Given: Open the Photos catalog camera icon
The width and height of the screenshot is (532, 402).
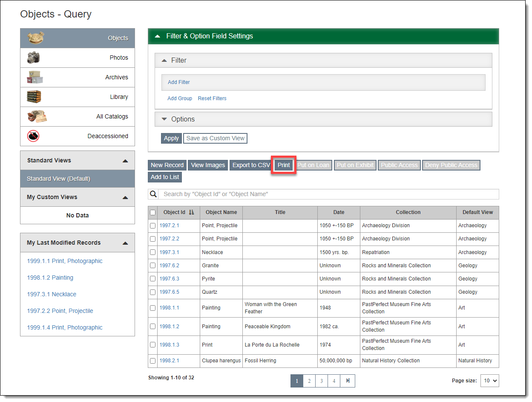Looking at the screenshot, I should [x=34, y=58].
